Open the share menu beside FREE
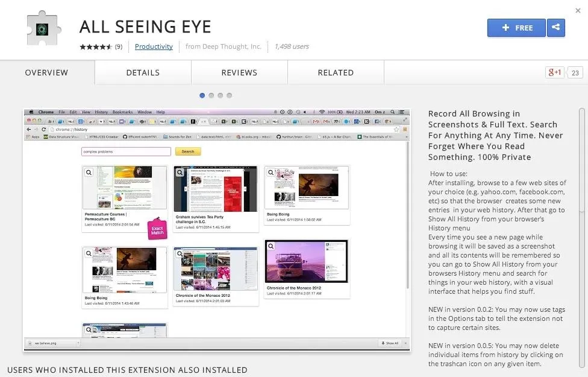 tap(555, 28)
